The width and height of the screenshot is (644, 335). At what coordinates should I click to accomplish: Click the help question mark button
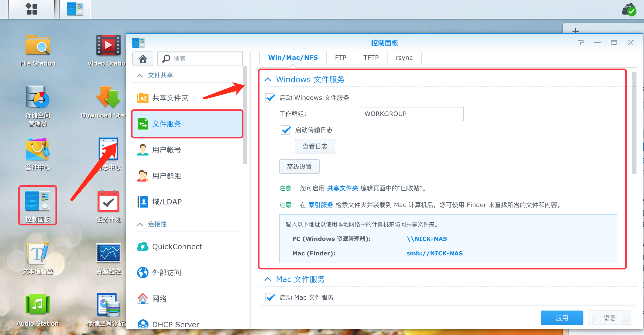pyautogui.click(x=581, y=43)
